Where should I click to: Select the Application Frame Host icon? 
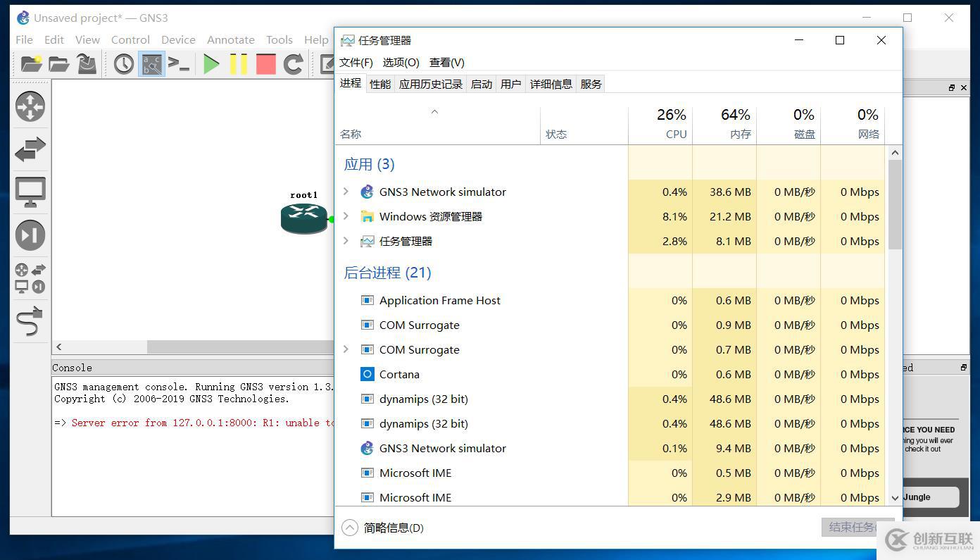(x=367, y=300)
